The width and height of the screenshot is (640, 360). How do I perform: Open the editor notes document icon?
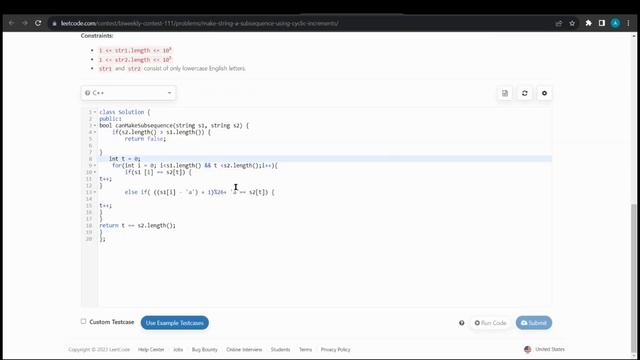(x=505, y=93)
